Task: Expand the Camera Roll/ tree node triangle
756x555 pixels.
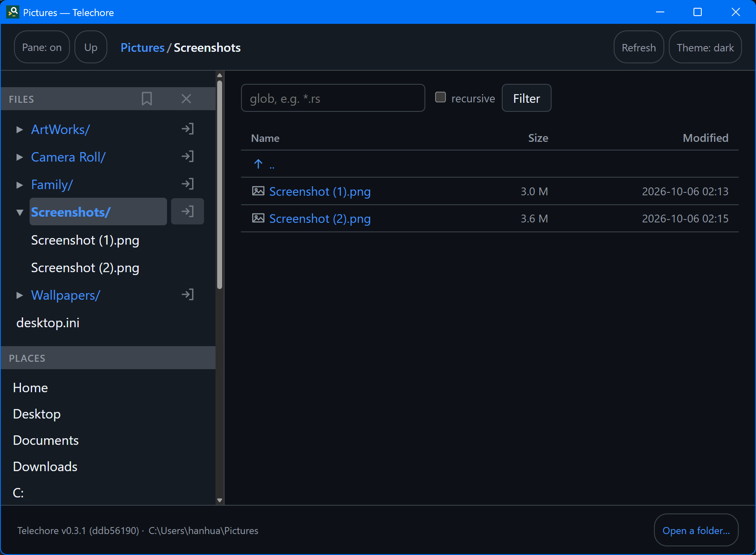Action: click(19, 157)
